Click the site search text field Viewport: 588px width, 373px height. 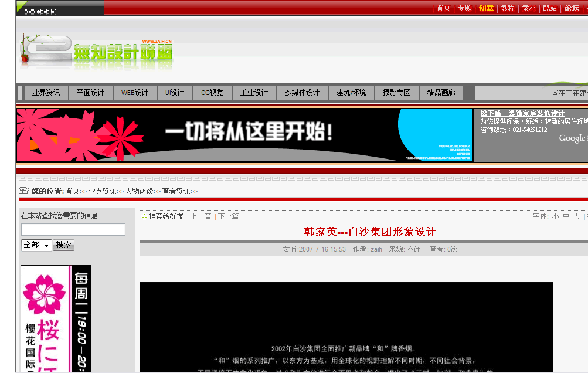point(73,230)
